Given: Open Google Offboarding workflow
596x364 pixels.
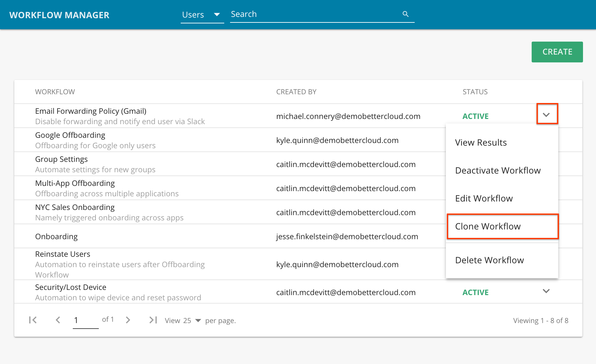Looking at the screenshot, I should pyautogui.click(x=70, y=135).
